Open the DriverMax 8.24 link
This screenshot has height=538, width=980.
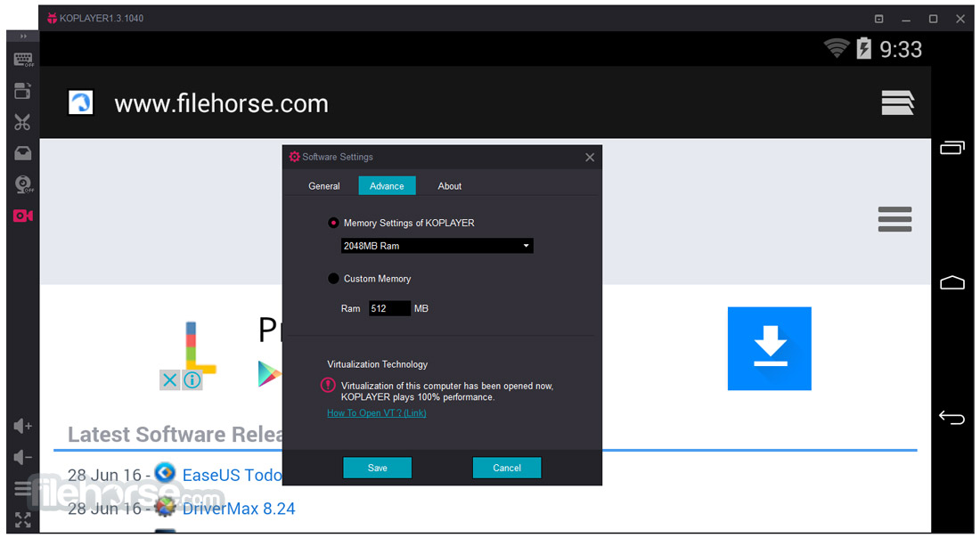tap(239, 509)
